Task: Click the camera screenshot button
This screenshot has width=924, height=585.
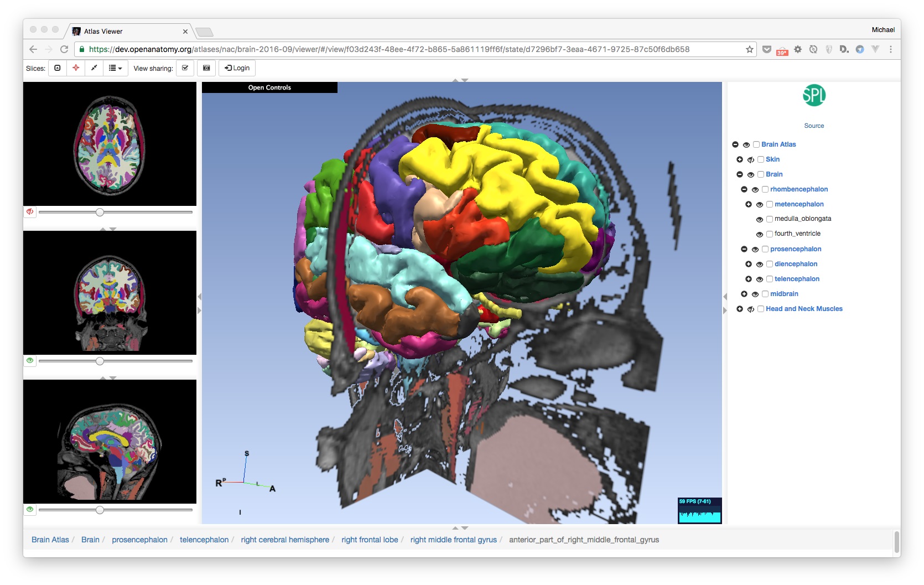Action: (x=206, y=68)
